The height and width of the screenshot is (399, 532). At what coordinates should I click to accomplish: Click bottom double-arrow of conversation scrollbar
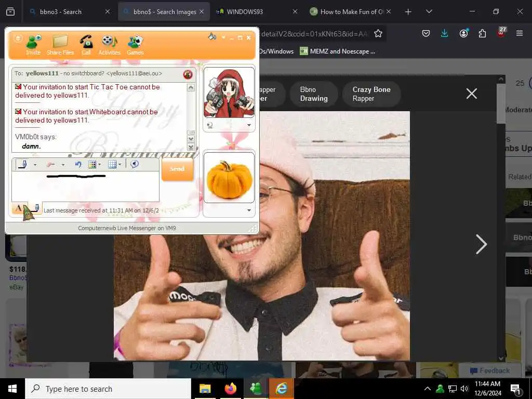point(191,147)
